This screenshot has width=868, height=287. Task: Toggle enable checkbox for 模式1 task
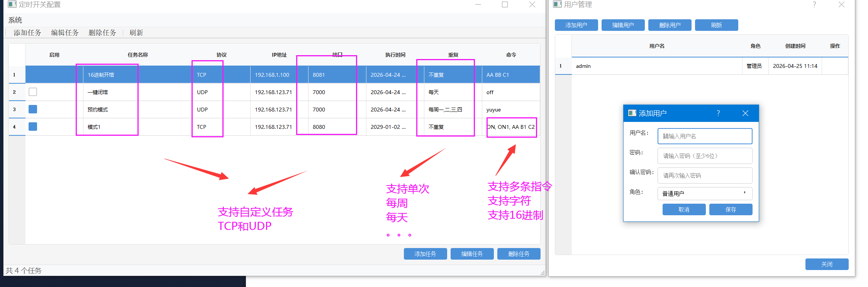[33, 127]
